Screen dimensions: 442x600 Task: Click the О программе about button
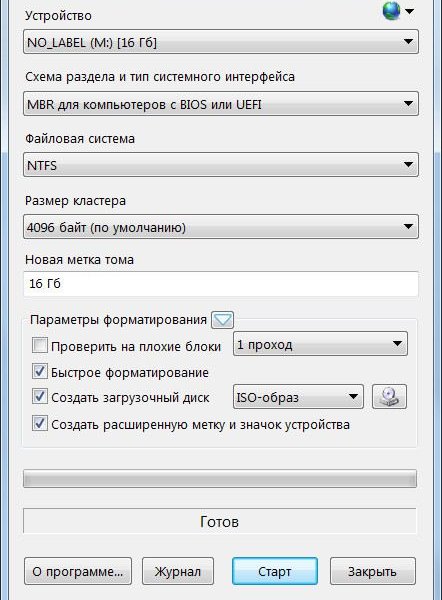click(78, 571)
